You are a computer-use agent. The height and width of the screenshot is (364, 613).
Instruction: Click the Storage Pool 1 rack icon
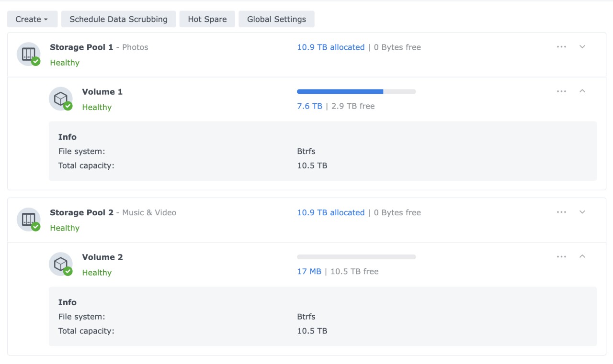coord(27,54)
